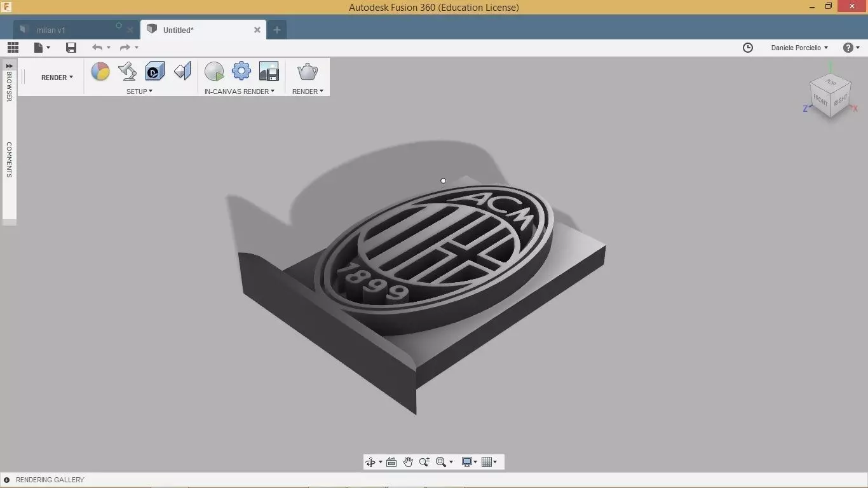Open the BROWSER side panel label
The height and width of the screenshot is (488, 868).
tap(9, 86)
